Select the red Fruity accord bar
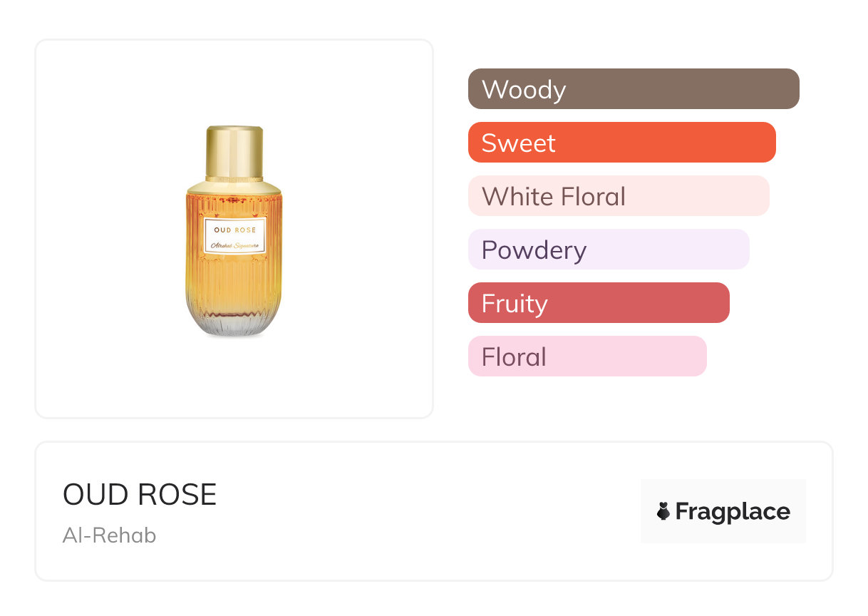Viewport: 868px width, 616px height. click(x=599, y=303)
